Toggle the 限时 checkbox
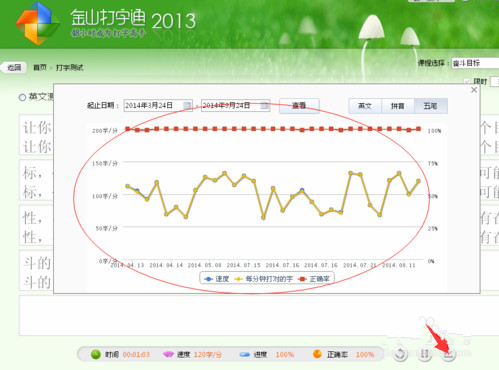The width and height of the screenshot is (499, 370). coord(467,81)
